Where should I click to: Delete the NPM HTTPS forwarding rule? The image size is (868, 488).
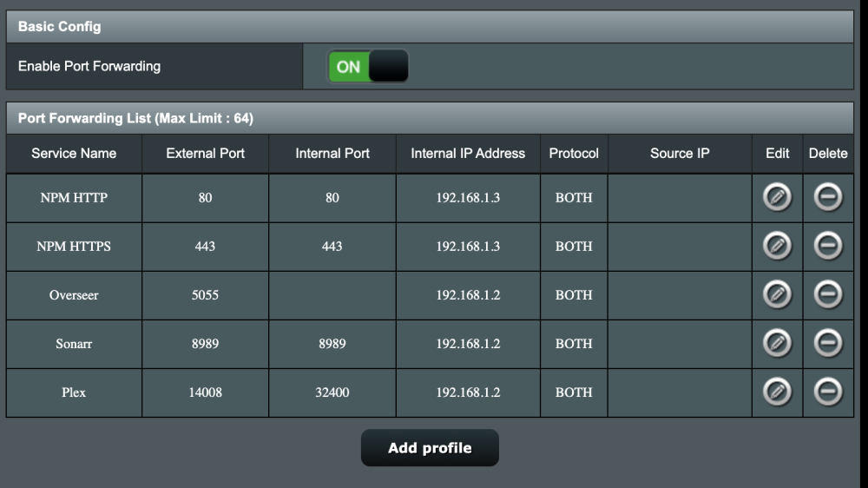coord(828,246)
